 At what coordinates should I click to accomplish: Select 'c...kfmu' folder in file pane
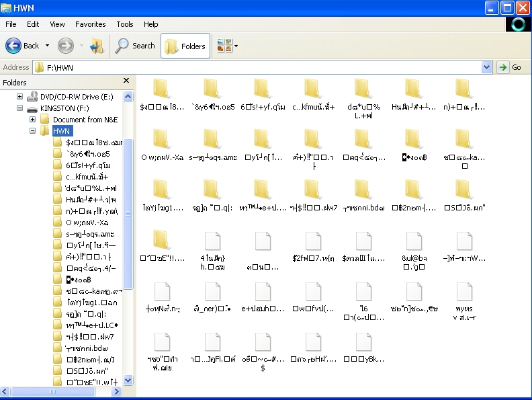pyautogui.click(x=313, y=94)
